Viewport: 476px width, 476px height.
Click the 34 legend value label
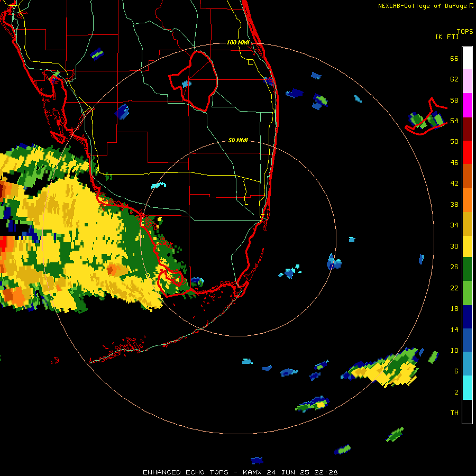pyautogui.click(x=454, y=225)
